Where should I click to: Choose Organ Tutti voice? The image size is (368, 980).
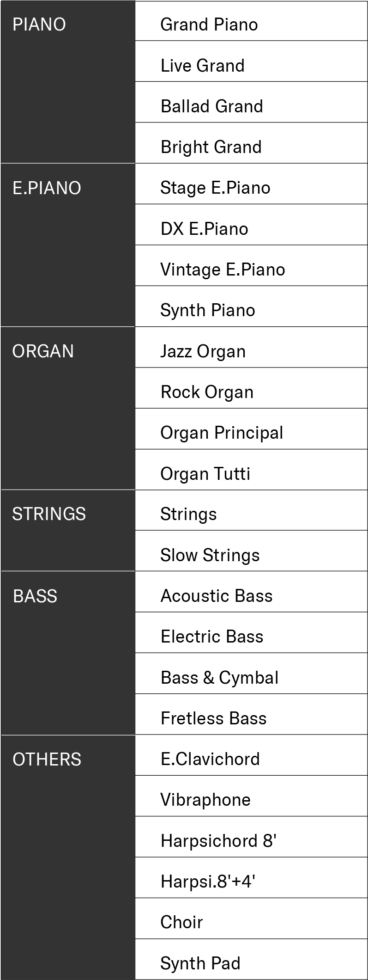(205, 473)
